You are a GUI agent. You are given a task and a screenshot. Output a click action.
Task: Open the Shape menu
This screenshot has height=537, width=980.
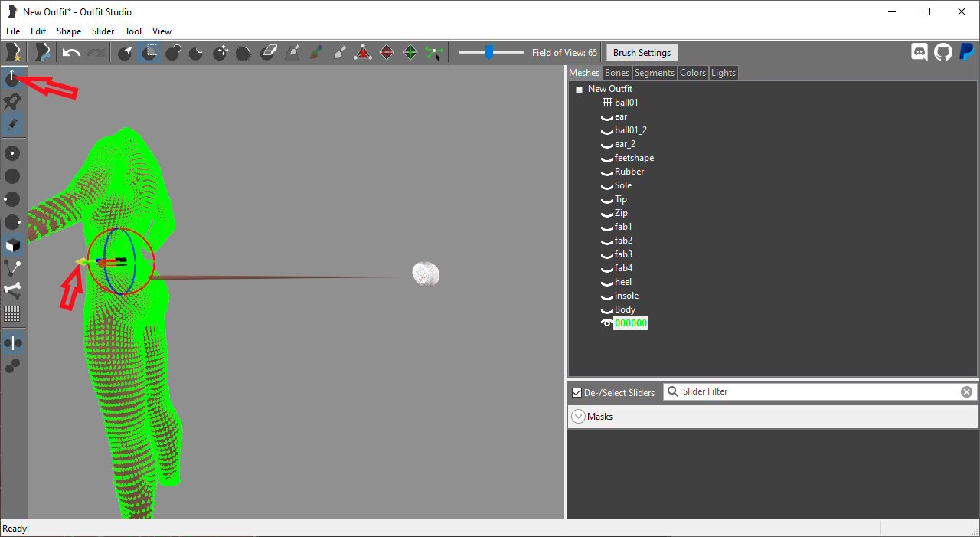click(x=69, y=31)
